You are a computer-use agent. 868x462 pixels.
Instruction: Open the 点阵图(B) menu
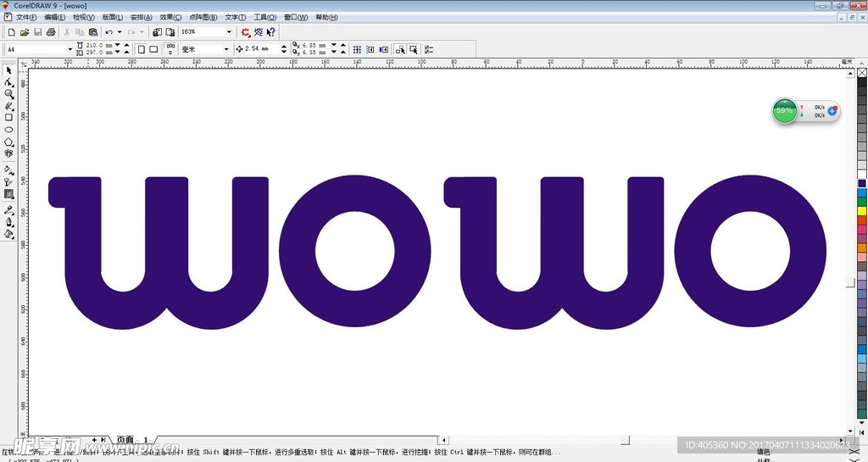pos(203,17)
